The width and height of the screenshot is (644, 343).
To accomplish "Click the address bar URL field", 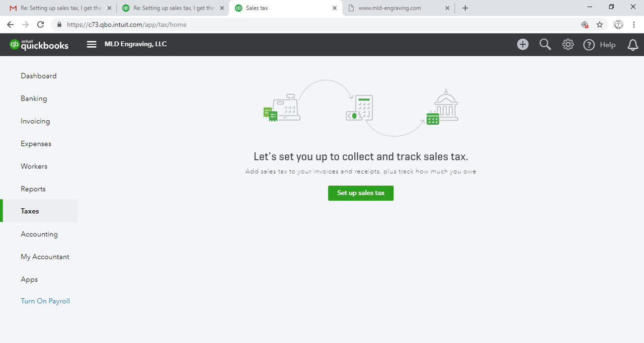I will tap(322, 24).
